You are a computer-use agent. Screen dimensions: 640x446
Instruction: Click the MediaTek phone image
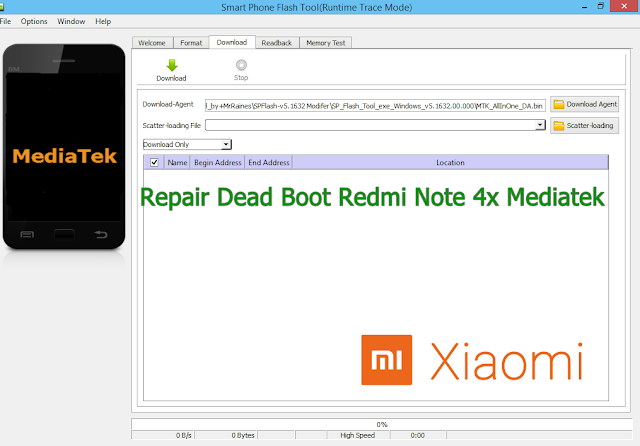(64, 147)
